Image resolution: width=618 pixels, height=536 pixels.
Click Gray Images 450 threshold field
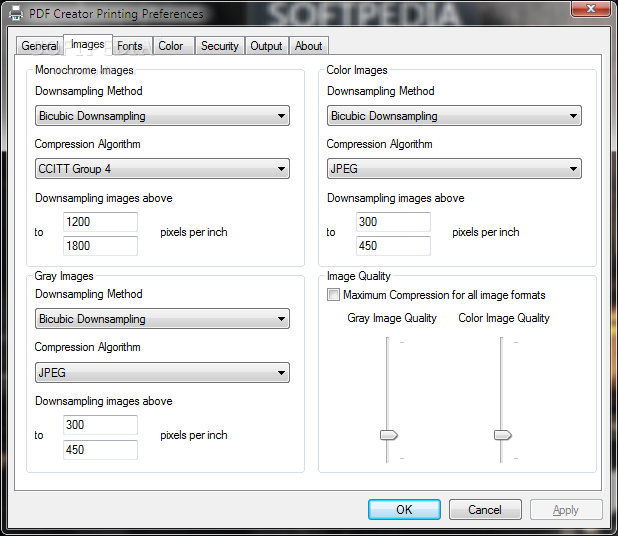101,450
